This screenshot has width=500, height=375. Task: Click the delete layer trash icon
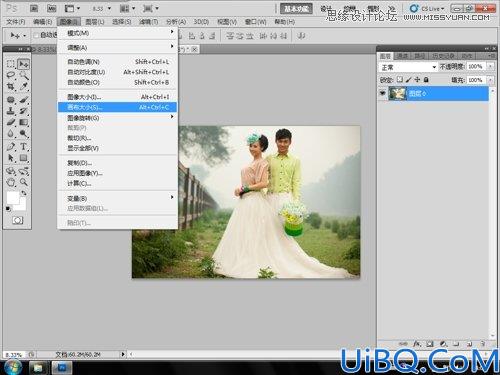pos(482,343)
